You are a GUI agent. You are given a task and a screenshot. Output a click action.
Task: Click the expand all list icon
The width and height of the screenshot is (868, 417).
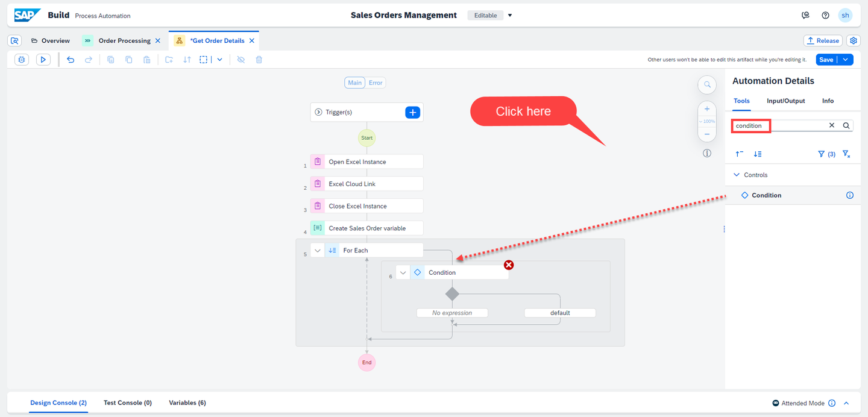pos(758,154)
